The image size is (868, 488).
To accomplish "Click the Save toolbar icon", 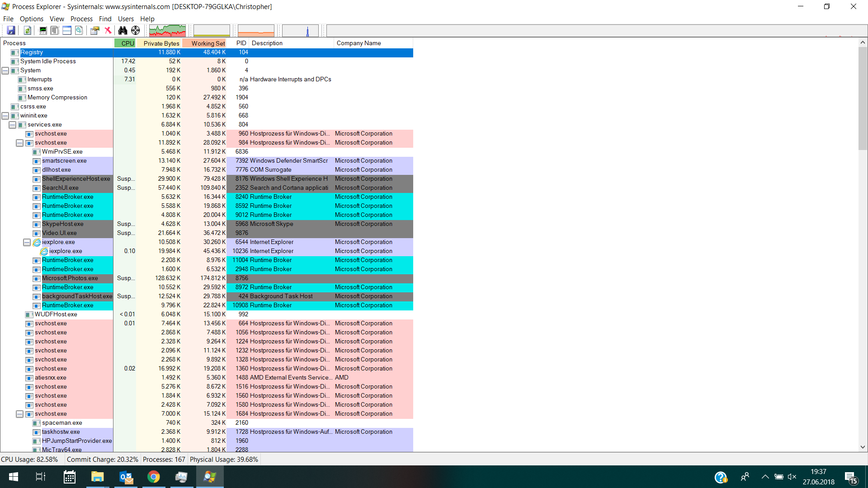I will [11, 30].
